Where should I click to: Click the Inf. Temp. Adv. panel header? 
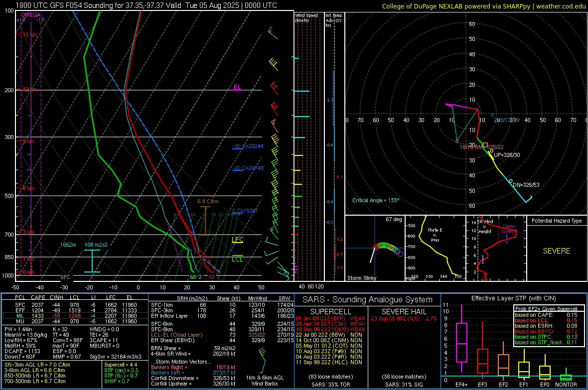(x=334, y=20)
